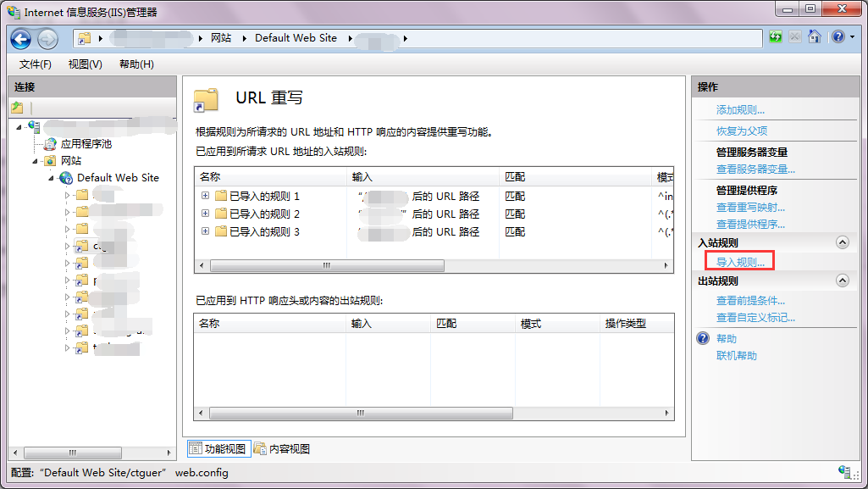Open the 文件(F) menu

point(36,64)
